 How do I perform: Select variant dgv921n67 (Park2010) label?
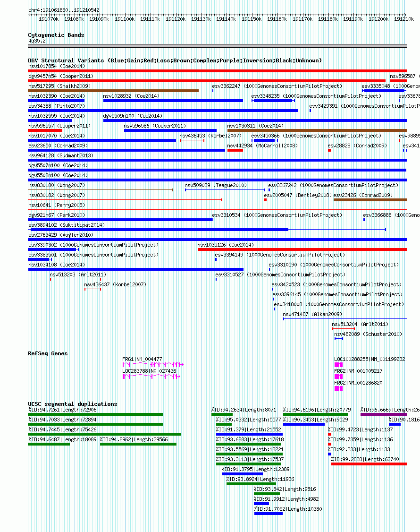click(x=57, y=215)
